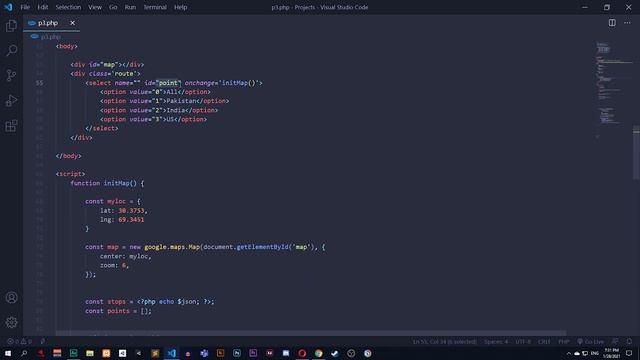The image size is (640, 360).
Task: Open Photoshop from the taskbar
Action: 237,353
